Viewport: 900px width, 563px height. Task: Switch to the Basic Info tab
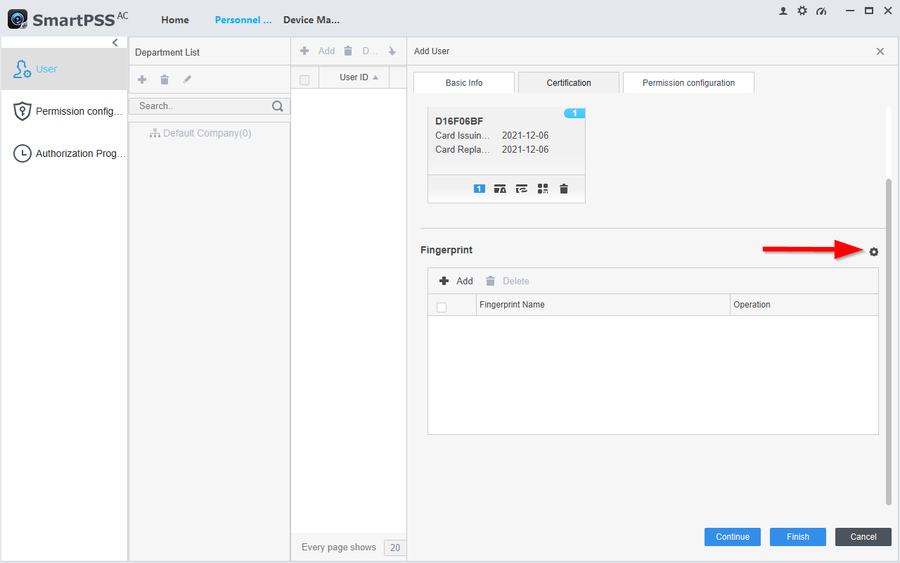pos(463,83)
